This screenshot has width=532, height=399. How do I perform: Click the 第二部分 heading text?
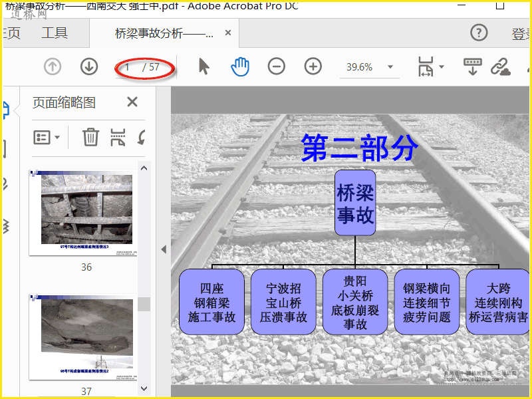(359, 148)
